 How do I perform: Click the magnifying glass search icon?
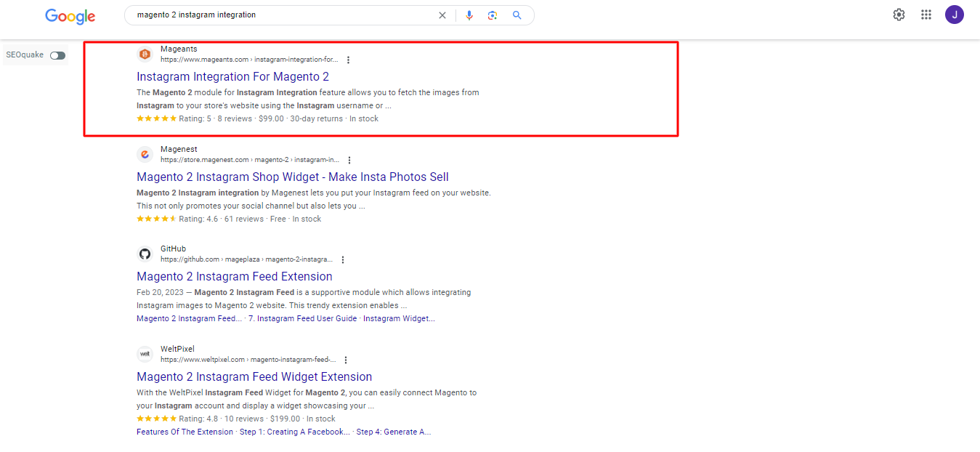517,15
